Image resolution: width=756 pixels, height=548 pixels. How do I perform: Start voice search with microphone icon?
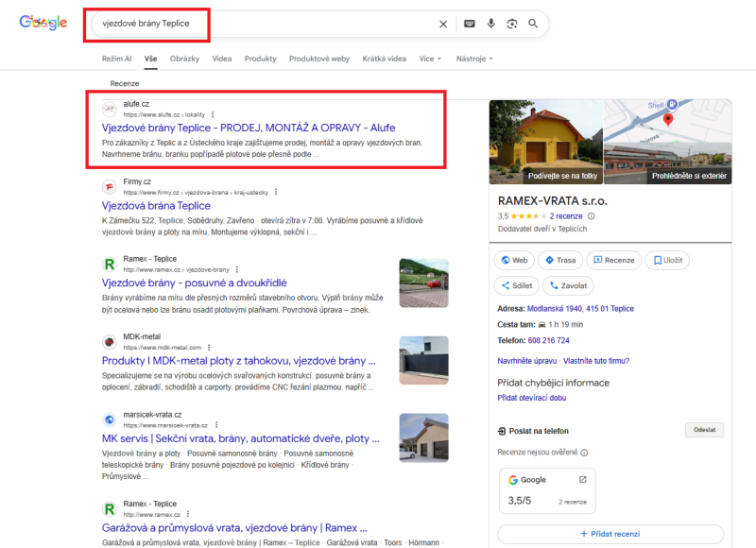491,24
